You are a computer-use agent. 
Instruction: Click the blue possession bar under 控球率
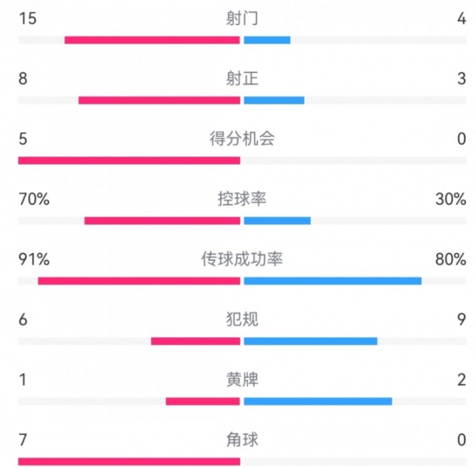tap(277, 220)
